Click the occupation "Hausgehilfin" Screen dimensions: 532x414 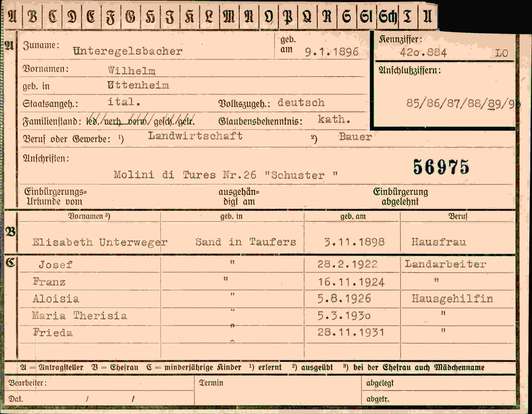452,299
